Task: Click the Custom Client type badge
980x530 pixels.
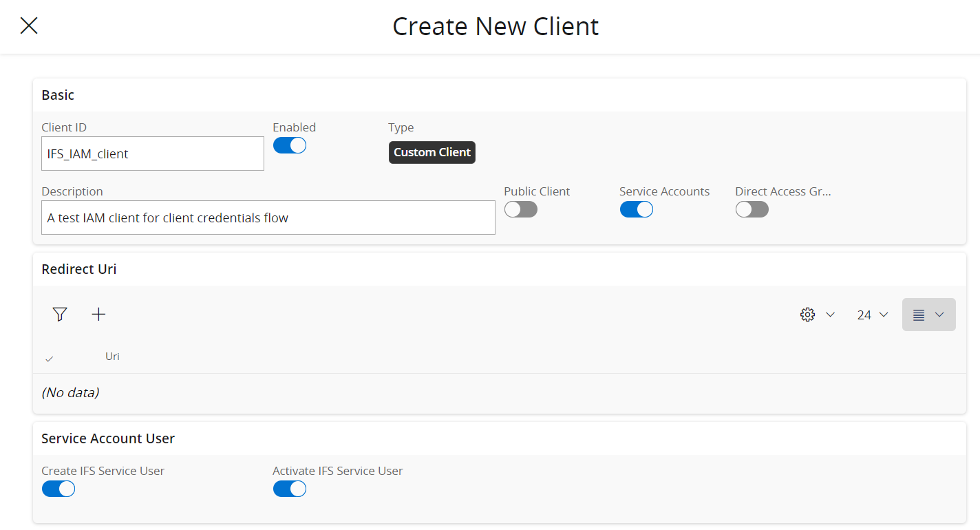Action: 432,152
